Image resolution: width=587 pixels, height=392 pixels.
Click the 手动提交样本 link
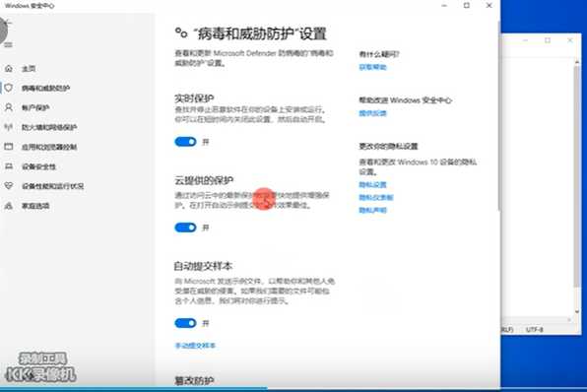pyautogui.click(x=195, y=345)
